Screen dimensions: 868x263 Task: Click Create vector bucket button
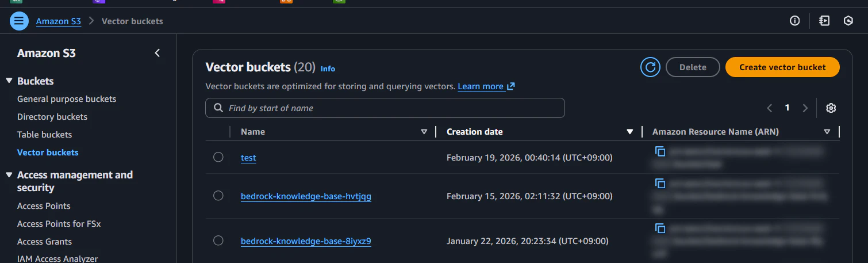tap(782, 67)
